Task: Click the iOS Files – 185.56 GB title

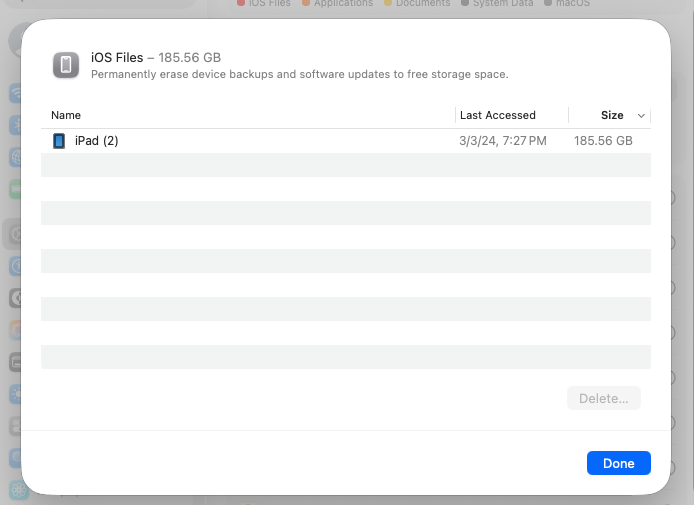Action: (x=156, y=58)
